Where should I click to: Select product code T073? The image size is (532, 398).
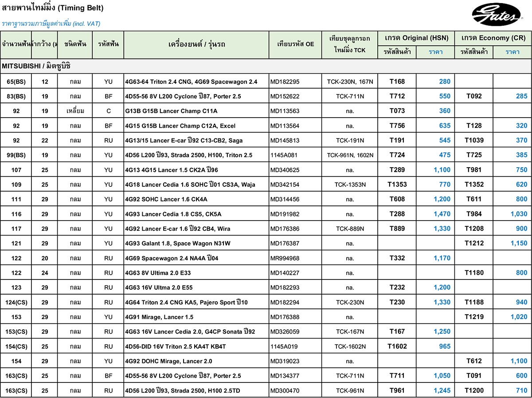397,111
